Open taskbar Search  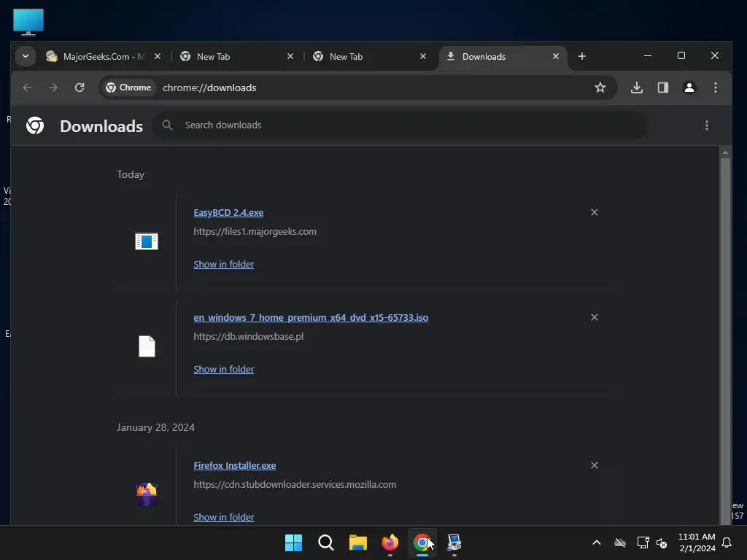[x=326, y=542]
